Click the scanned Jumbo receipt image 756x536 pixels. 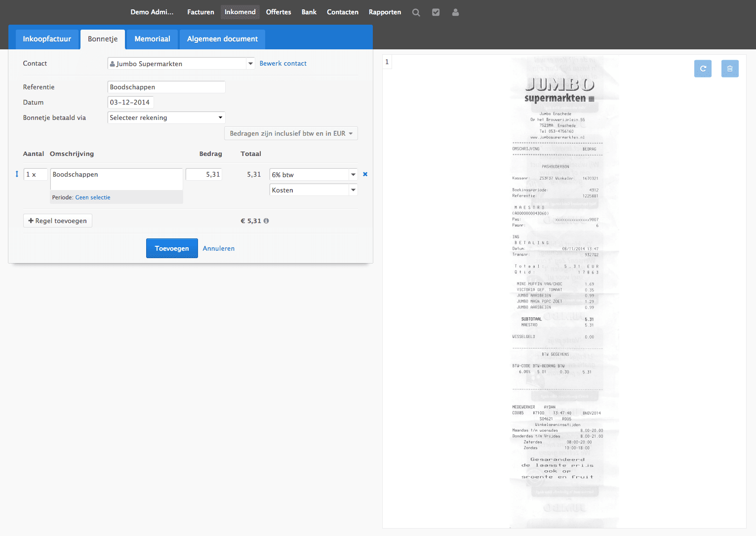coord(564,291)
